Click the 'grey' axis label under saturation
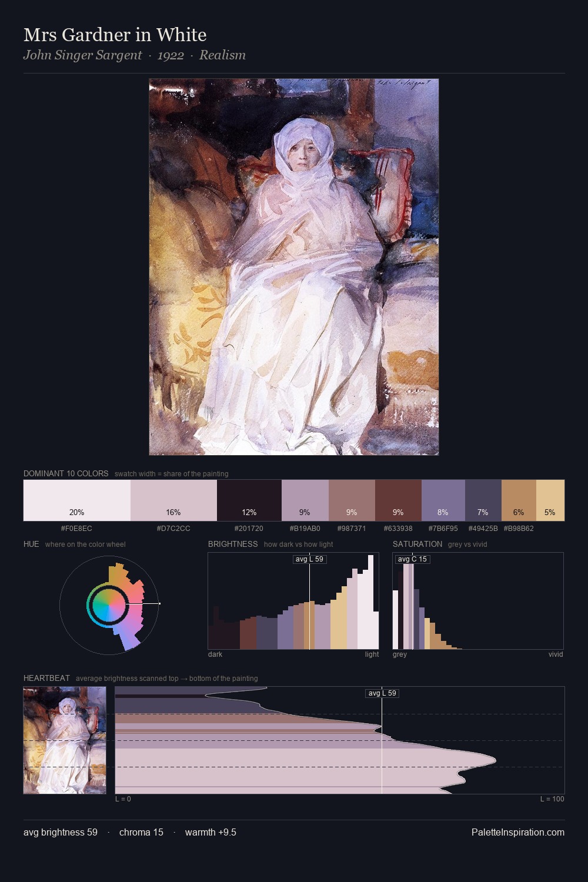 click(x=400, y=654)
